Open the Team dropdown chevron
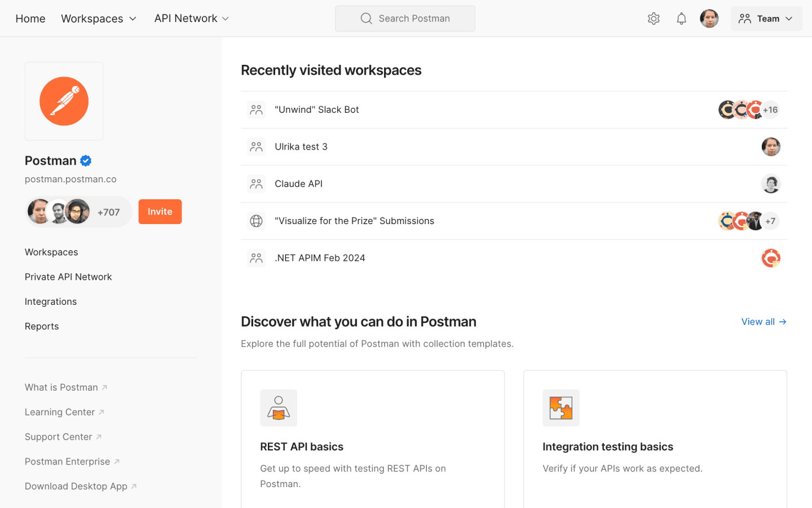The height and width of the screenshot is (508, 812). (789, 19)
